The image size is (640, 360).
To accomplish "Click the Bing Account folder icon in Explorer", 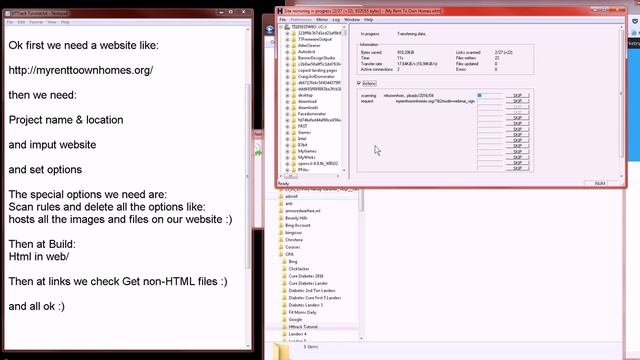I will pos(281,225).
